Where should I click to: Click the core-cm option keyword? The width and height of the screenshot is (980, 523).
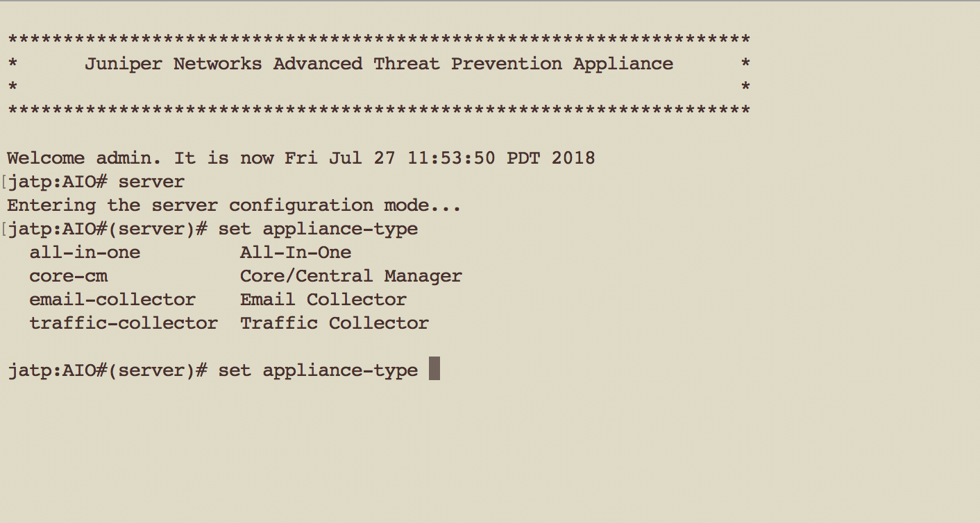coord(68,276)
